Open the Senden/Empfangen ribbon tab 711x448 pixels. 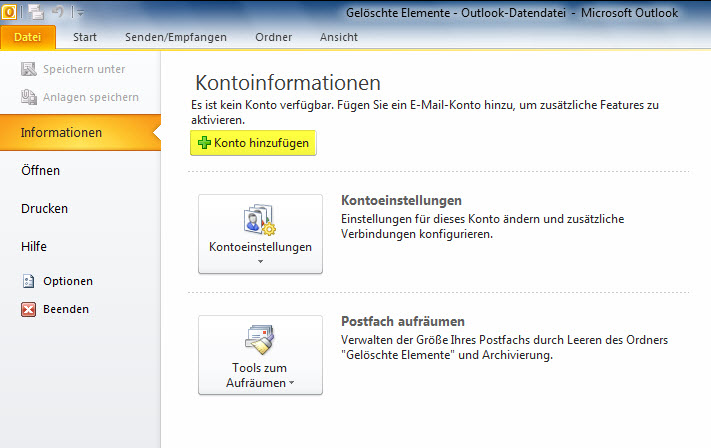coord(175,37)
